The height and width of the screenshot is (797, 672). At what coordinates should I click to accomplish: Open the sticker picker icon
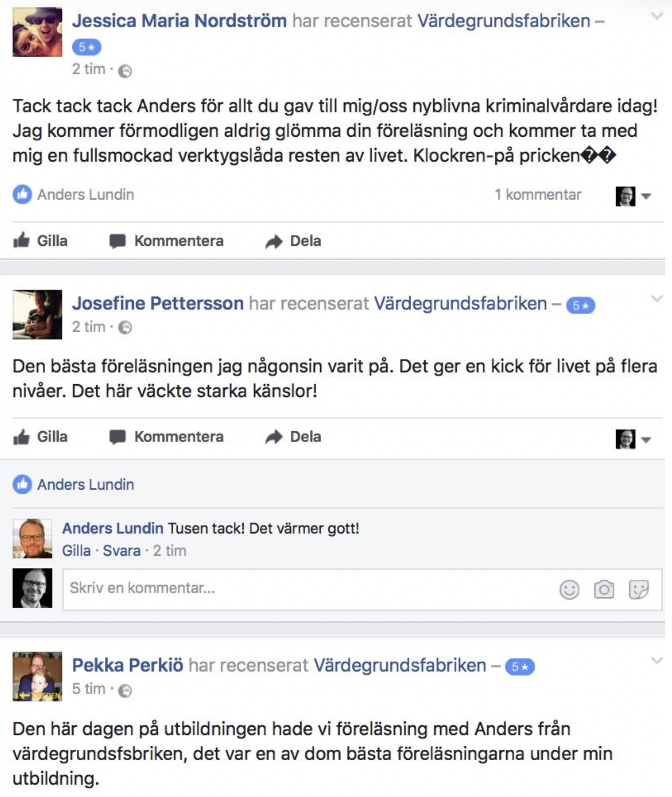pos(639,589)
